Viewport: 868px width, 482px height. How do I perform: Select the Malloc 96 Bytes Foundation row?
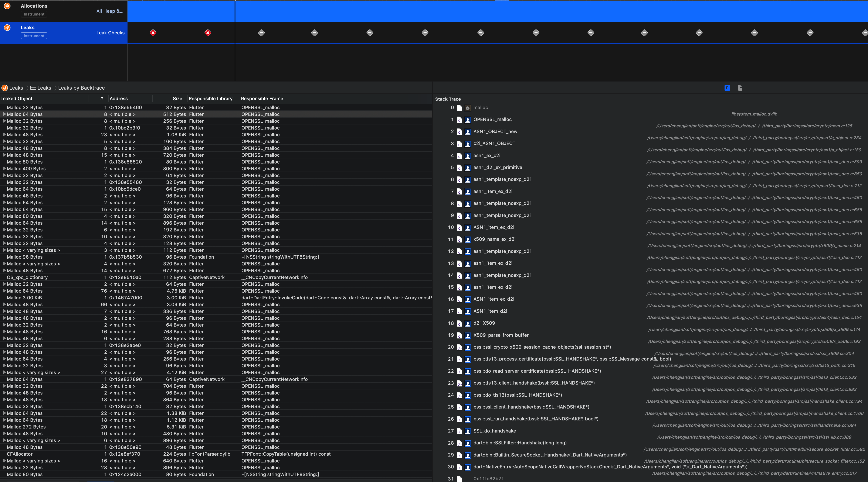216,257
